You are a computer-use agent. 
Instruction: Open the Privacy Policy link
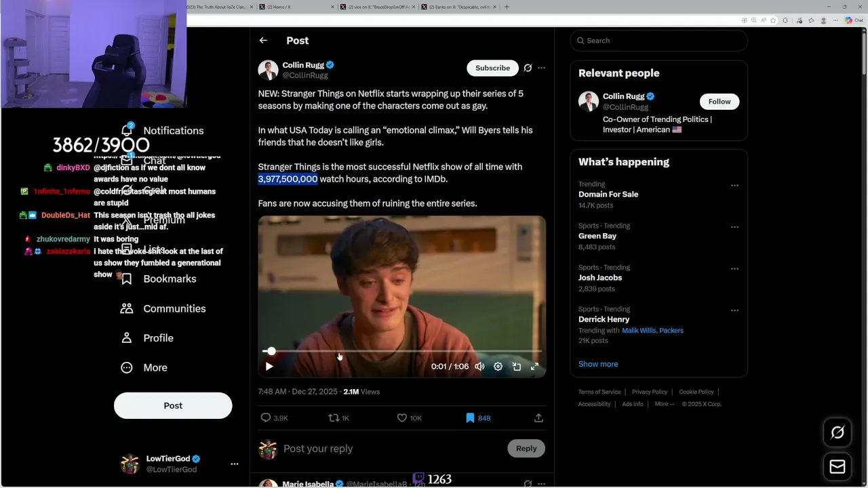pyautogui.click(x=650, y=392)
